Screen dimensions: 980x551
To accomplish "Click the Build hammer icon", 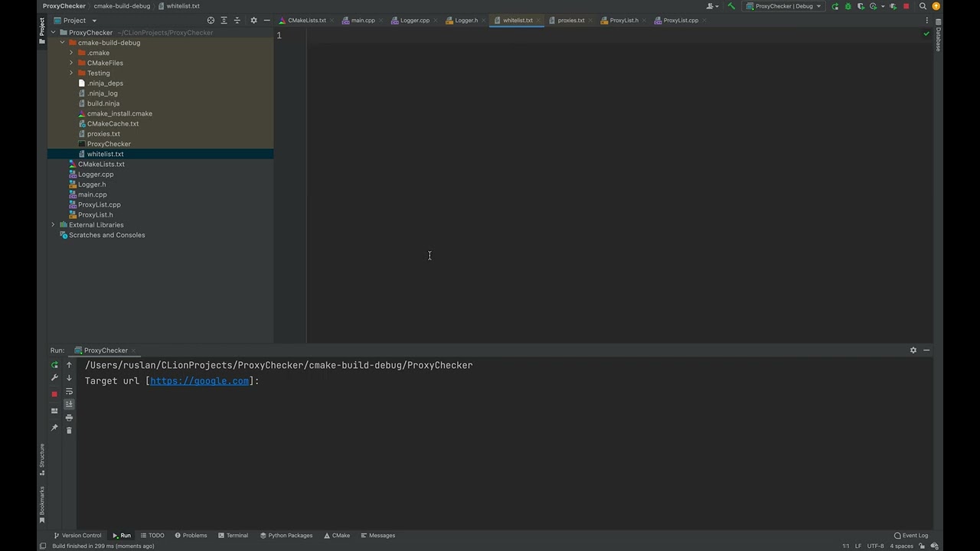I will point(731,6).
